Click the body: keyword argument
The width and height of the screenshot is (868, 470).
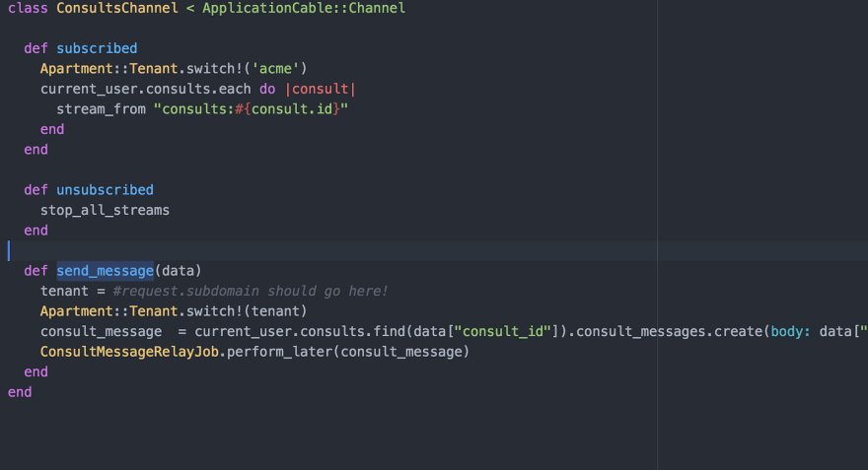(x=790, y=332)
